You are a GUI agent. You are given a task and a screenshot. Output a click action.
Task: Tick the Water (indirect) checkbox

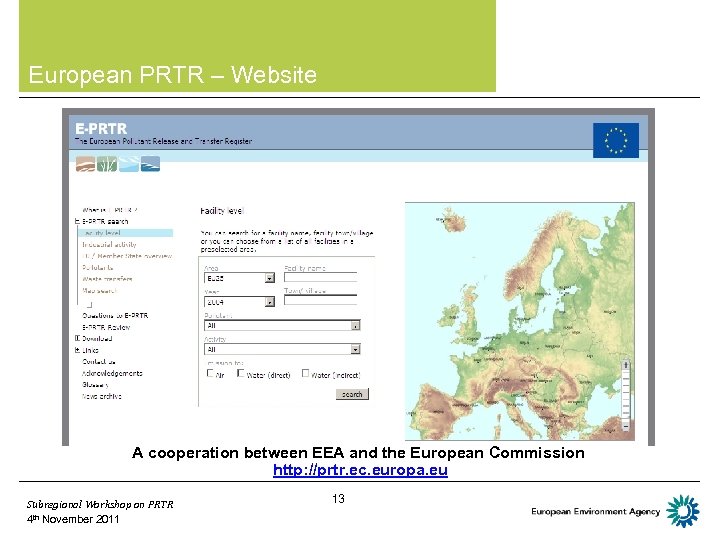pos(305,373)
